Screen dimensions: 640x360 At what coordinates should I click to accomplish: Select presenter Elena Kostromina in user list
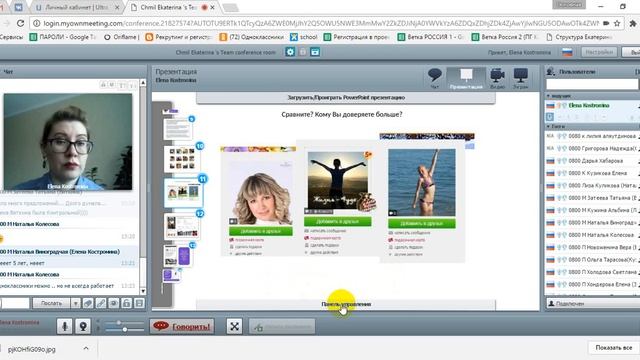(589, 105)
